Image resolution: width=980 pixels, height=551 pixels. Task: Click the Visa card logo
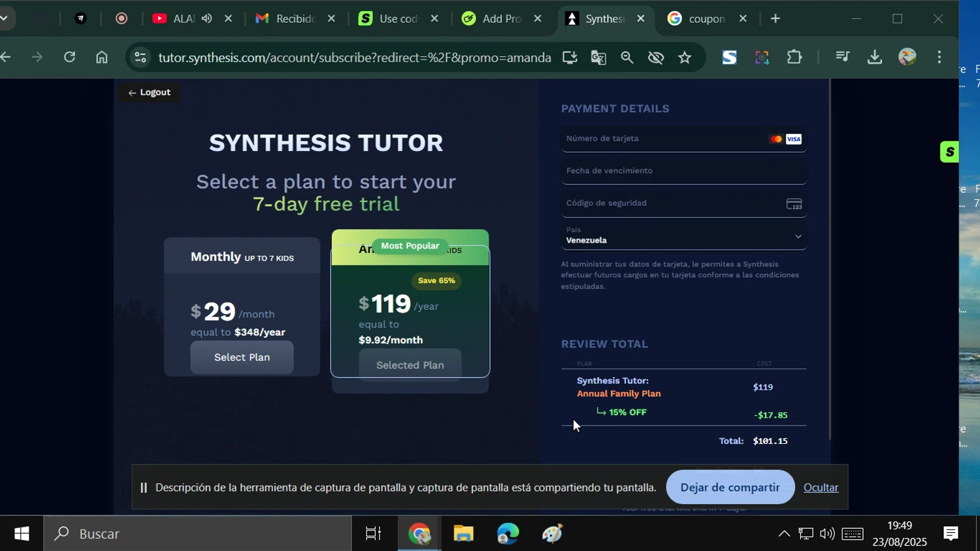tap(793, 139)
